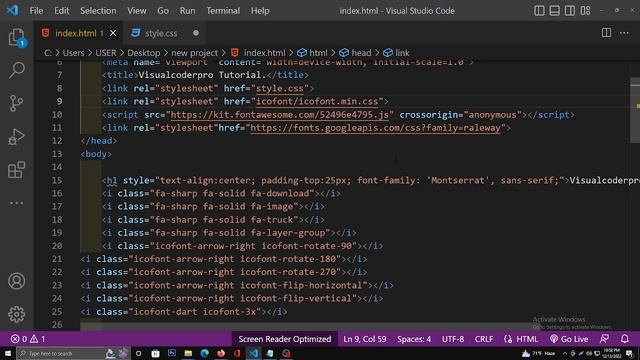The width and height of the screenshot is (640, 360).
Task: Start Go Live server
Action: pos(569,339)
